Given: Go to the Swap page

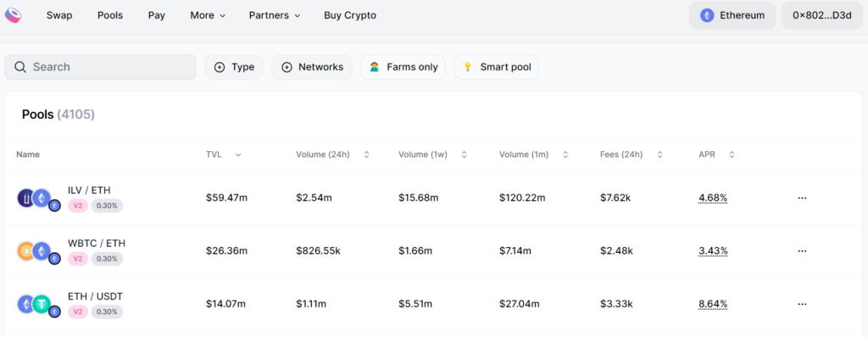Looking at the screenshot, I should [59, 15].
